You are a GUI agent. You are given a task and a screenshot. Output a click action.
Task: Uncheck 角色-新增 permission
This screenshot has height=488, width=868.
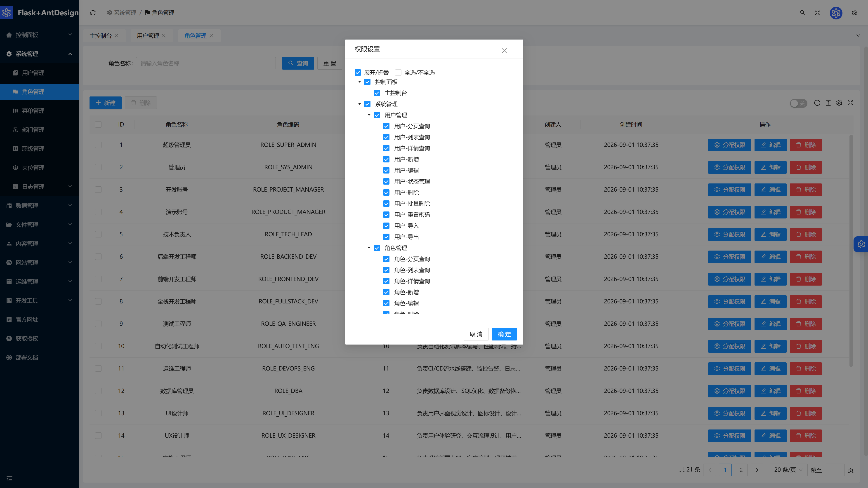pyautogui.click(x=387, y=292)
